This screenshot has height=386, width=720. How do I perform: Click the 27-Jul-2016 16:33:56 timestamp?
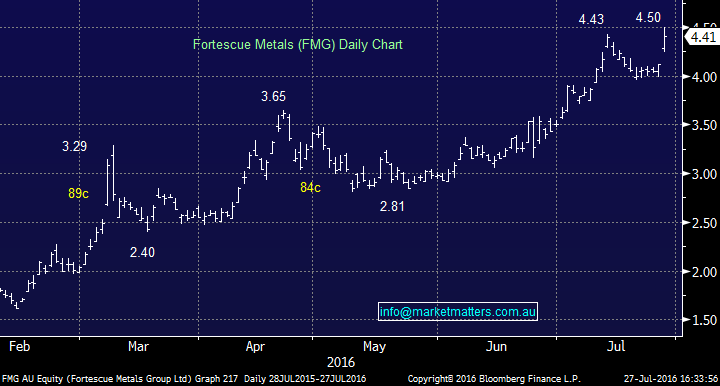click(x=670, y=379)
